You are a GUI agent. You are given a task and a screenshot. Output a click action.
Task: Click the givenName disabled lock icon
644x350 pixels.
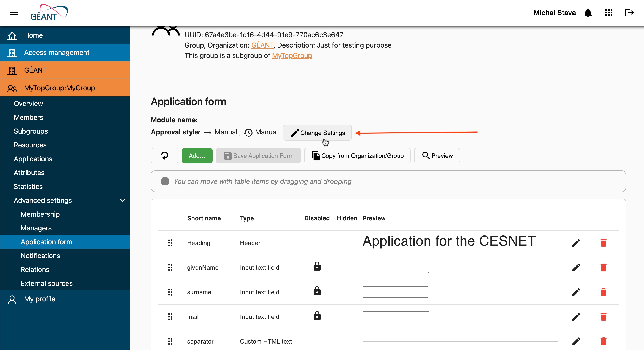317,266
